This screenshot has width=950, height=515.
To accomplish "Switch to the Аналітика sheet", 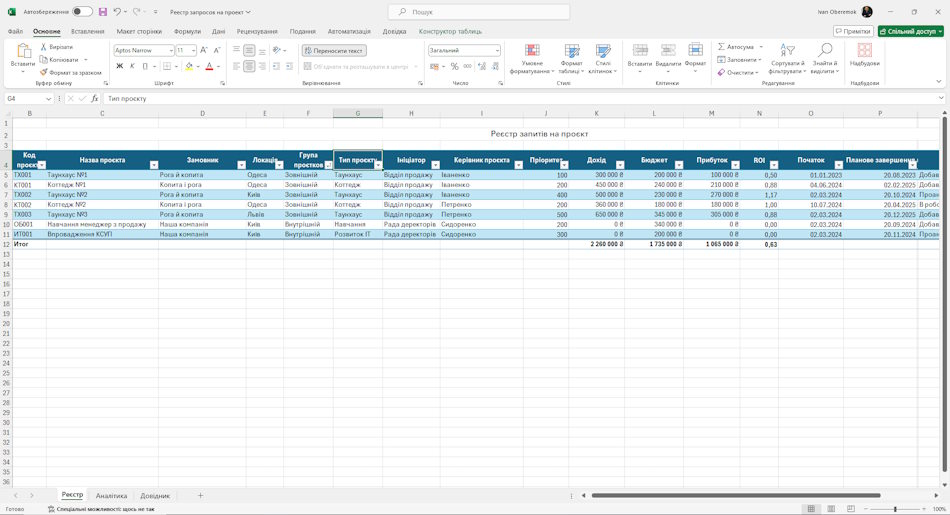I will point(111,496).
